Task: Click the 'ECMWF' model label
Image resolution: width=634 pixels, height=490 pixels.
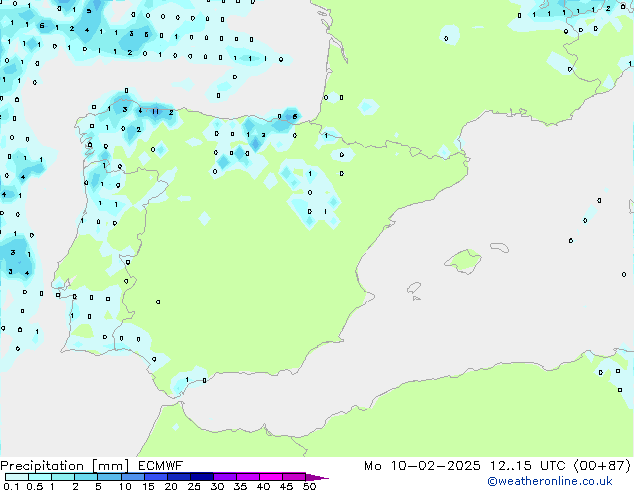Action: tap(161, 466)
